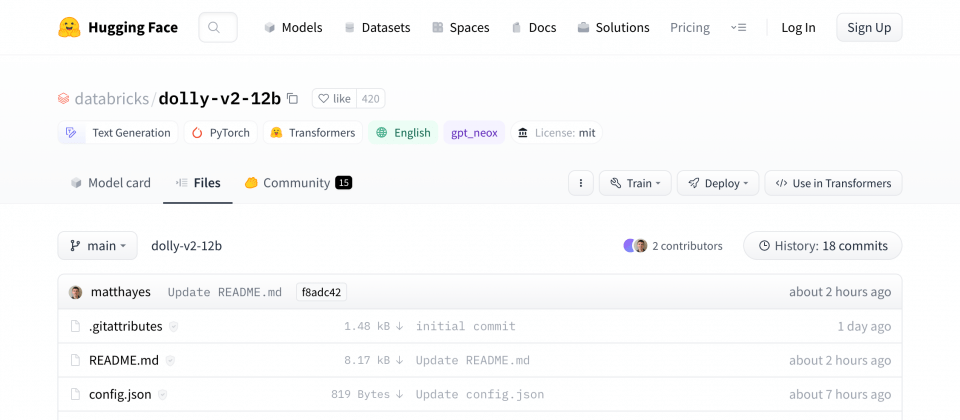Click the dolly-v2-12b breadcrumb path

point(187,246)
